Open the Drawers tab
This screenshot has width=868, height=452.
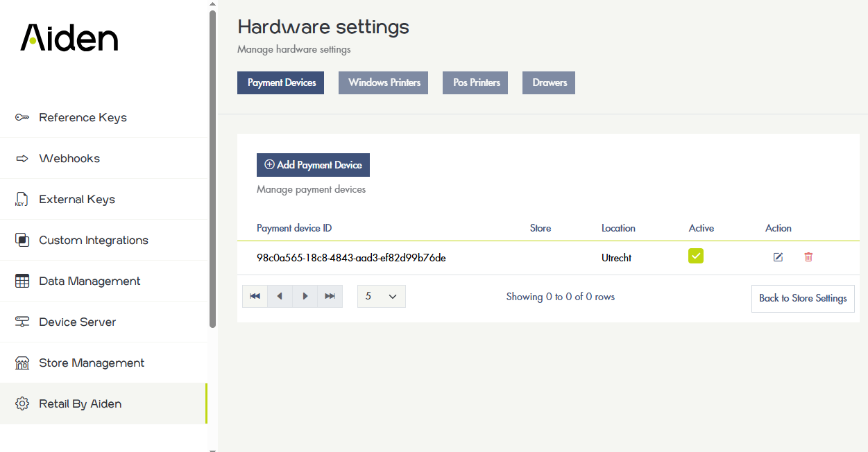coord(549,82)
